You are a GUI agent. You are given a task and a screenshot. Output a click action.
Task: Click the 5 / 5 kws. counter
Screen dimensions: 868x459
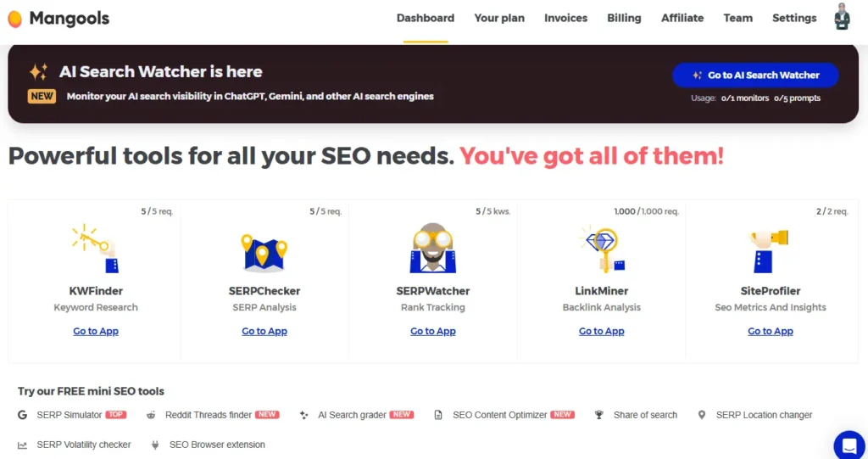pyautogui.click(x=492, y=211)
